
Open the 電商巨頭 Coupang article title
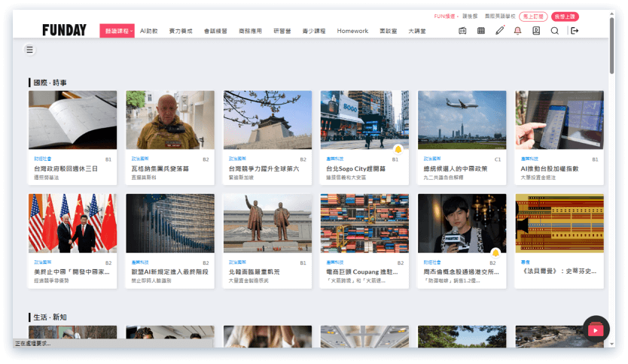coord(361,272)
